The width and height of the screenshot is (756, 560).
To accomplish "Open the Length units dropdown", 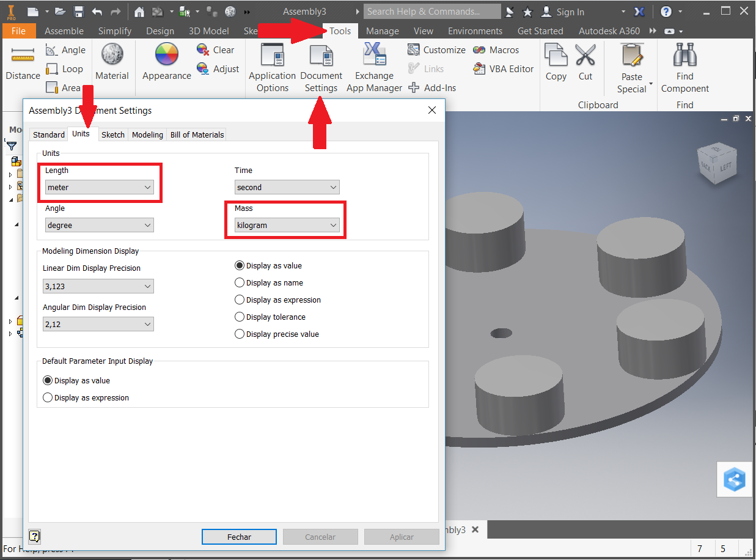I will click(99, 188).
